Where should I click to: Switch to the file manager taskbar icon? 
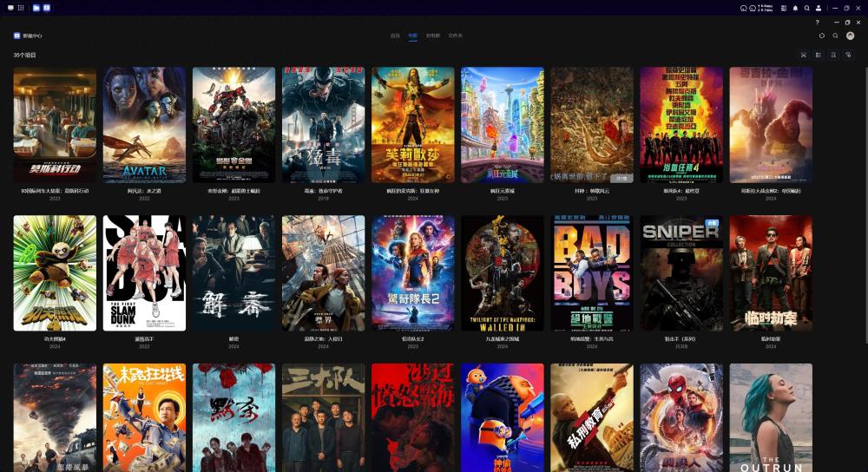coord(36,8)
